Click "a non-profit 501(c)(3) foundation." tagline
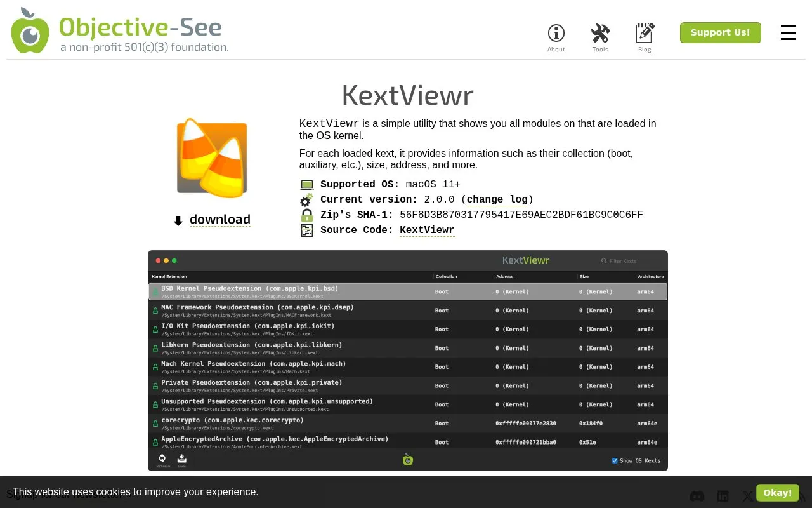This screenshot has width=812, height=508. (x=145, y=47)
